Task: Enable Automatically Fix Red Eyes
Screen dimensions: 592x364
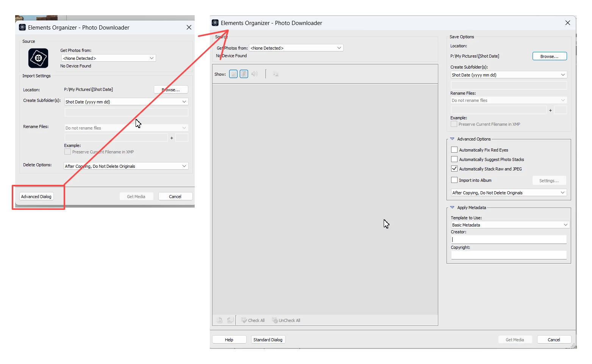Action: click(455, 150)
